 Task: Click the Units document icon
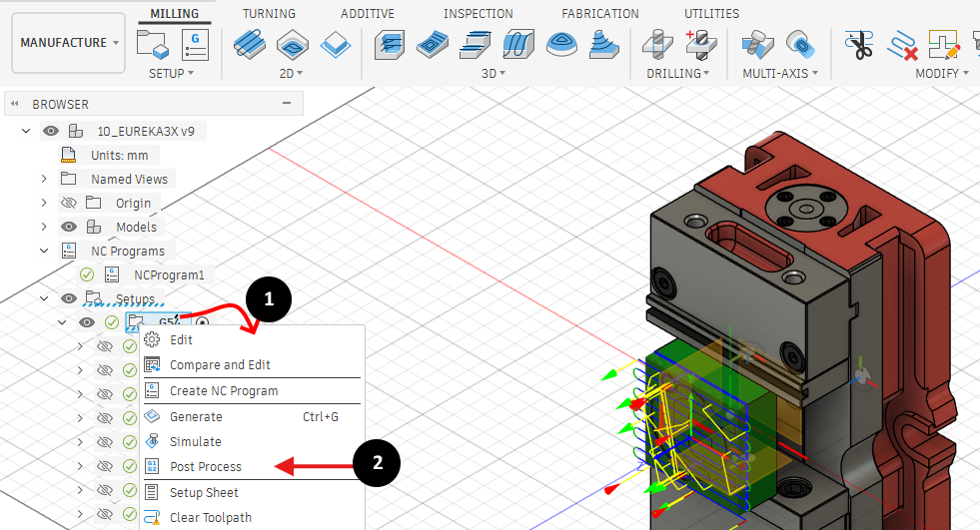68,155
